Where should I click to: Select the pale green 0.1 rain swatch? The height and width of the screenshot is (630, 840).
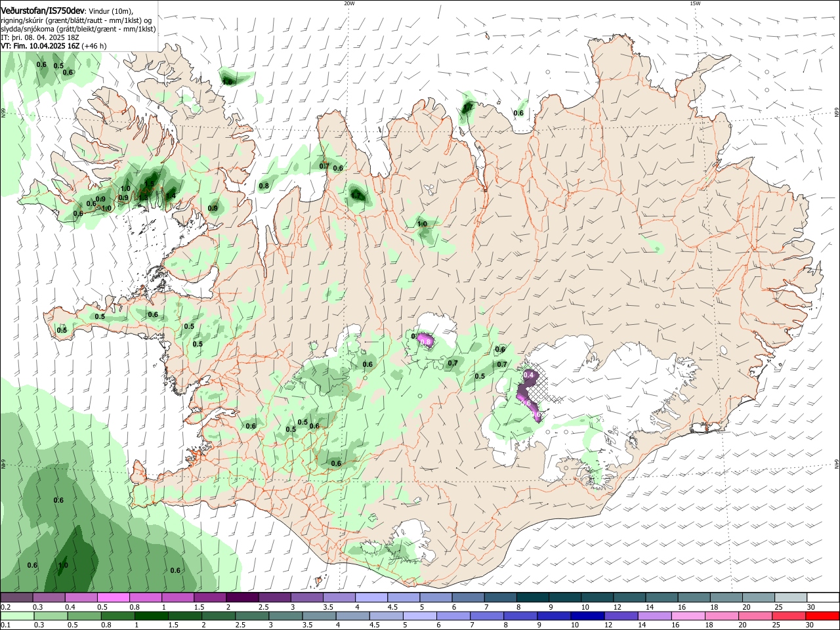16,616
